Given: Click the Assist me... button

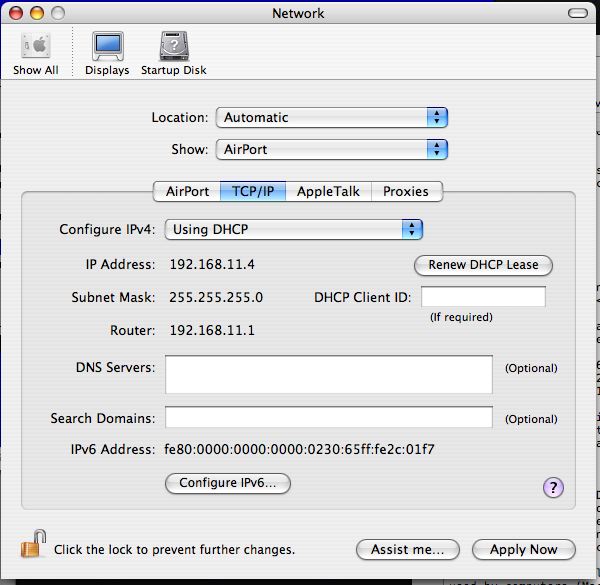Looking at the screenshot, I should pyautogui.click(x=408, y=549).
